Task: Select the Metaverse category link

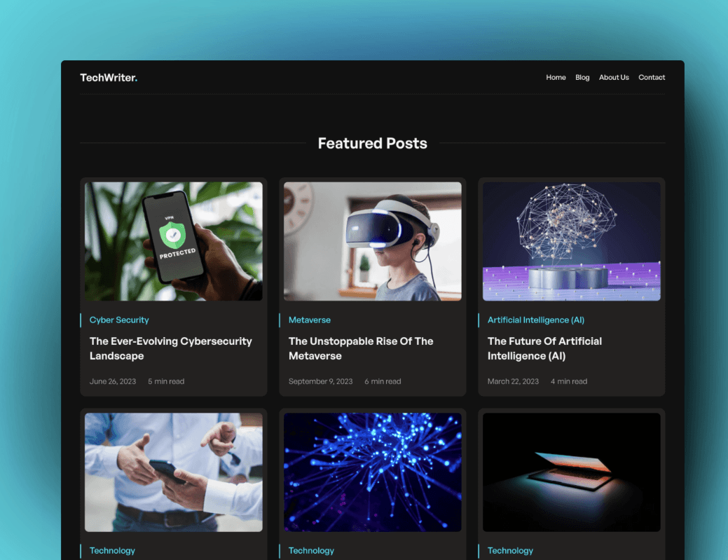Action: 310,320
